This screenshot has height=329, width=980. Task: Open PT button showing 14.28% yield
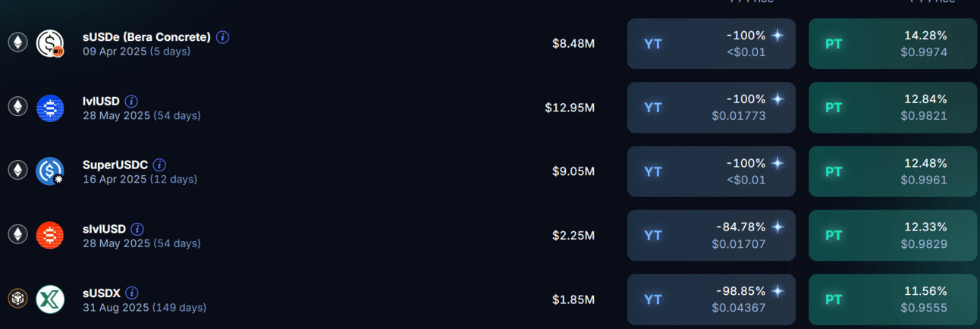(893, 44)
